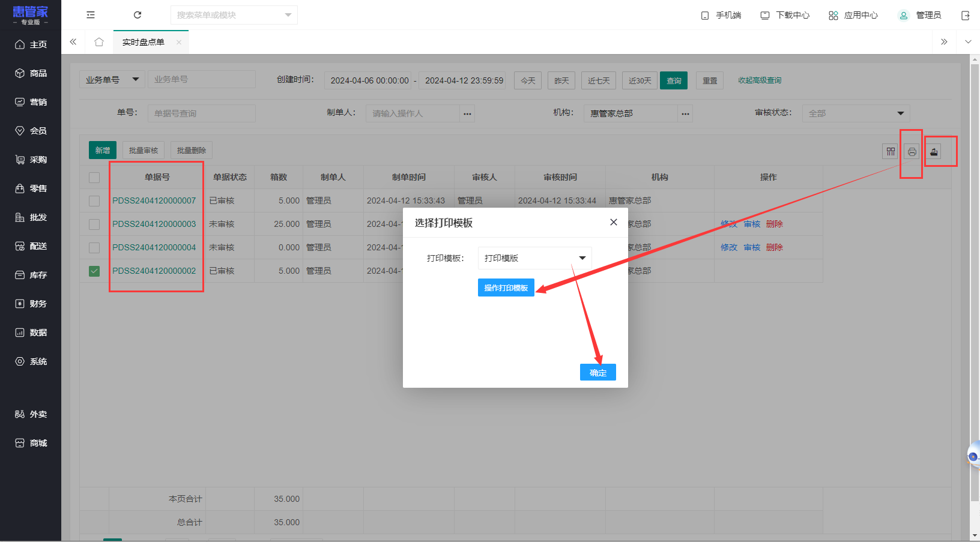Open the 主页 home sidebar item

coord(31,44)
